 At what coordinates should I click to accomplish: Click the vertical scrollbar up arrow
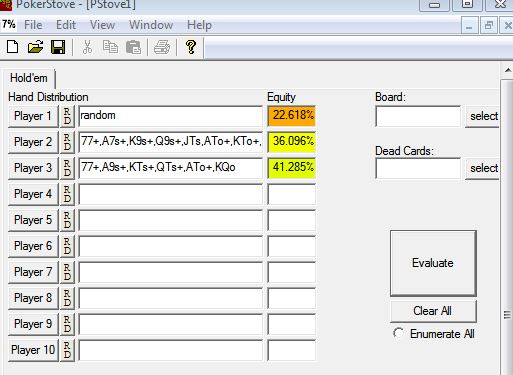click(507, 70)
